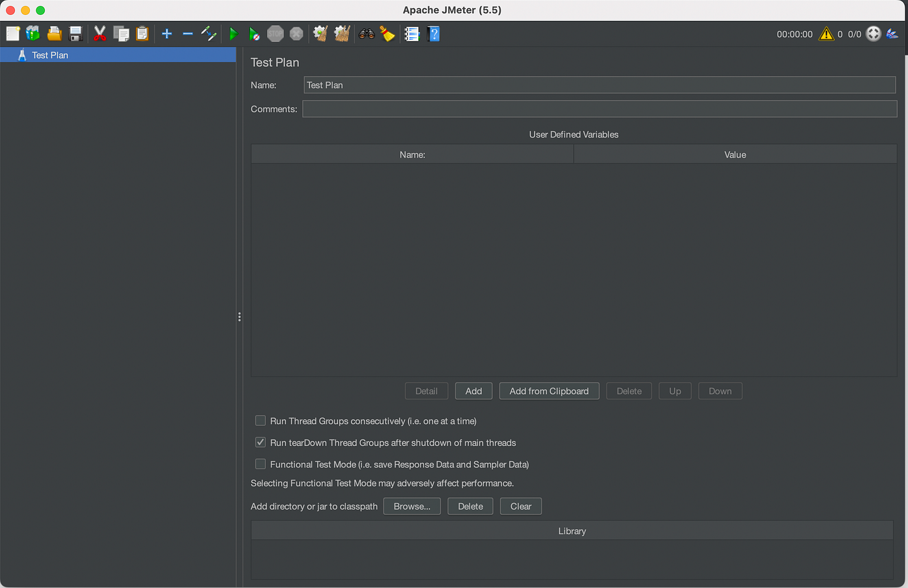Disable Run tearDown Thread Groups option

(260, 442)
